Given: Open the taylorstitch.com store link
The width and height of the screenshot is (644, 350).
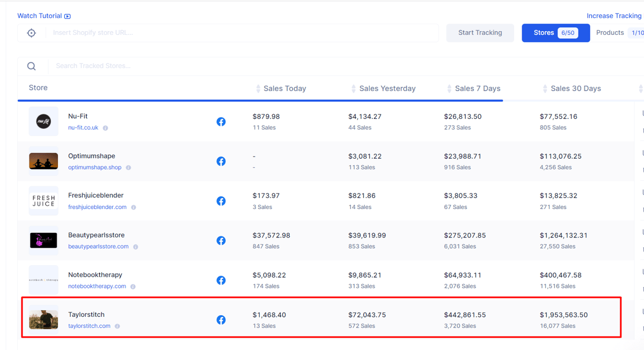Looking at the screenshot, I should pos(89,326).
